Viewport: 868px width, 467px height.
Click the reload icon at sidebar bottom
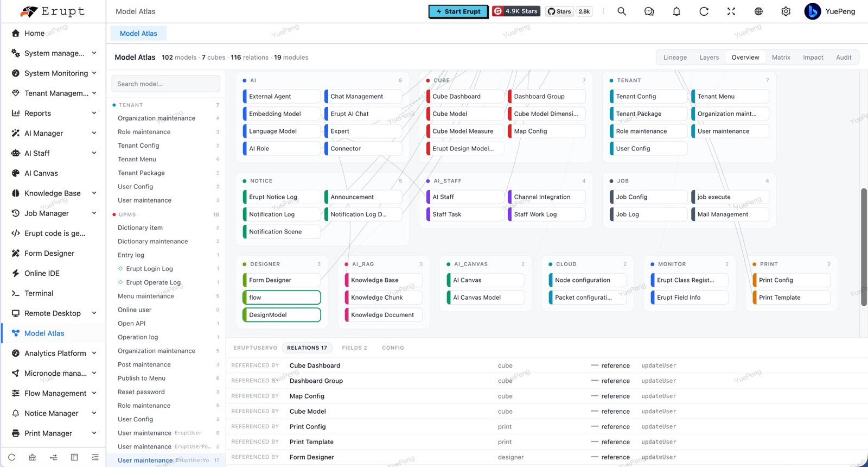point(11,457)
